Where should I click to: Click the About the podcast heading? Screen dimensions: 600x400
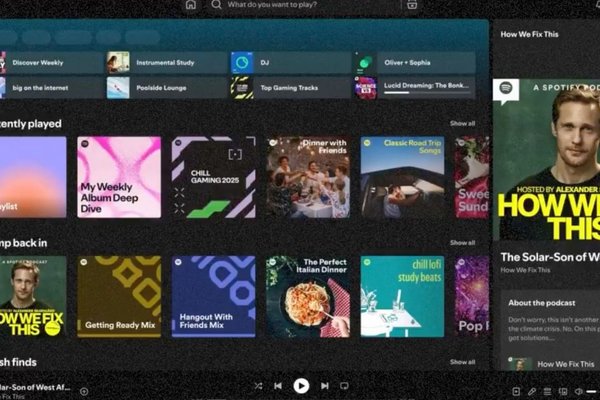coord(541,303)
